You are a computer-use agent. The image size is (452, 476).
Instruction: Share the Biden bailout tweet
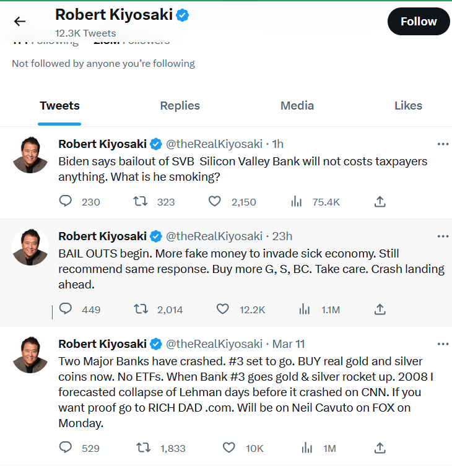[x=380, y=201]
